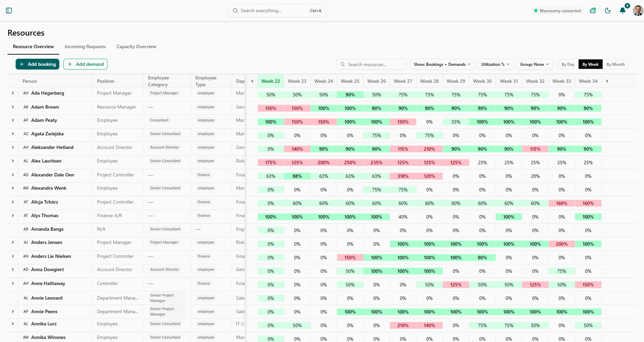
Task: Expand Alexander Dale Oen's row
Action: (13, 175)
